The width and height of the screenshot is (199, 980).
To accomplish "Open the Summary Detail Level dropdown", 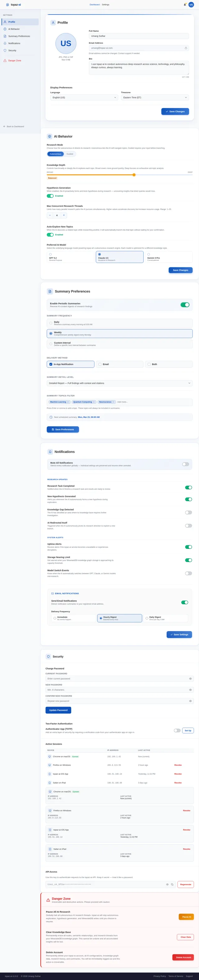I will click(119, 383).
